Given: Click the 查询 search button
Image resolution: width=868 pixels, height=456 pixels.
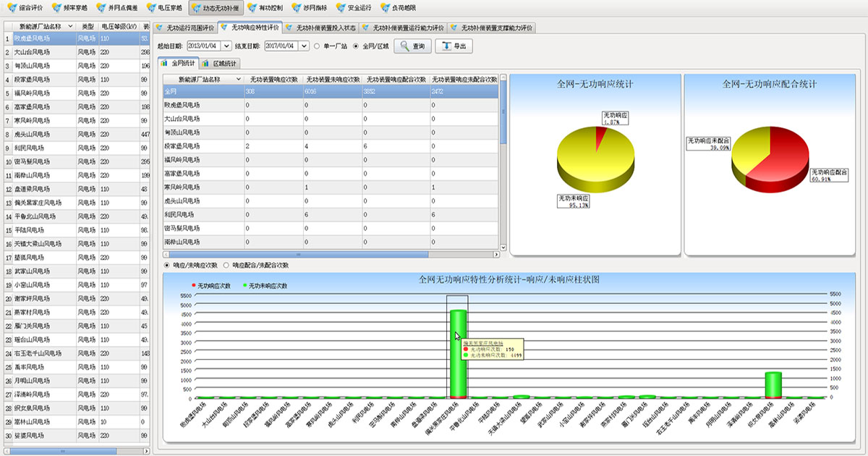Looking at the screenshot, I should pos(412,46).
